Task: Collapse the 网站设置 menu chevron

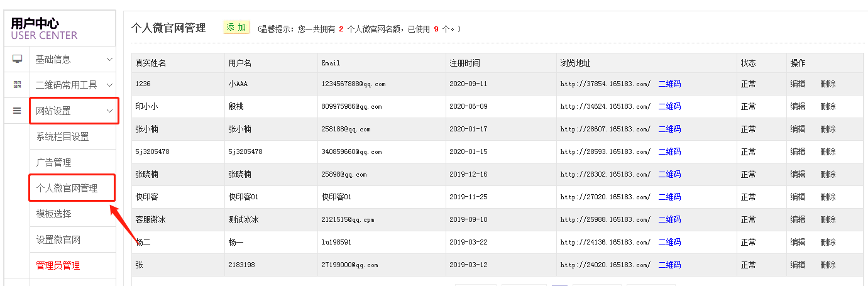Action: click(109, 111)
